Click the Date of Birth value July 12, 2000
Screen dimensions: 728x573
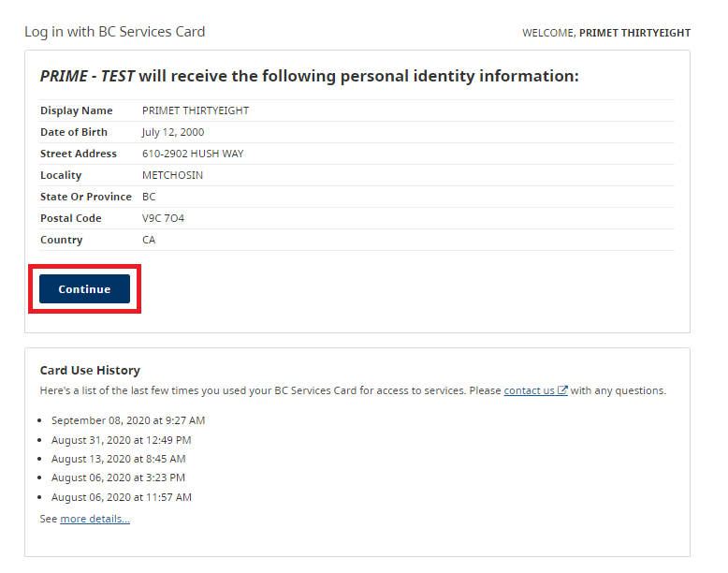click(173, 132)
